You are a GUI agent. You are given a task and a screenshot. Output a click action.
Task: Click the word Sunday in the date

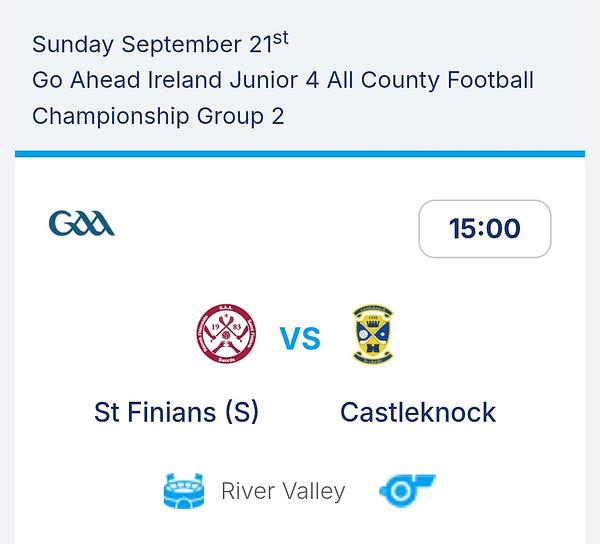coord(74,45)
